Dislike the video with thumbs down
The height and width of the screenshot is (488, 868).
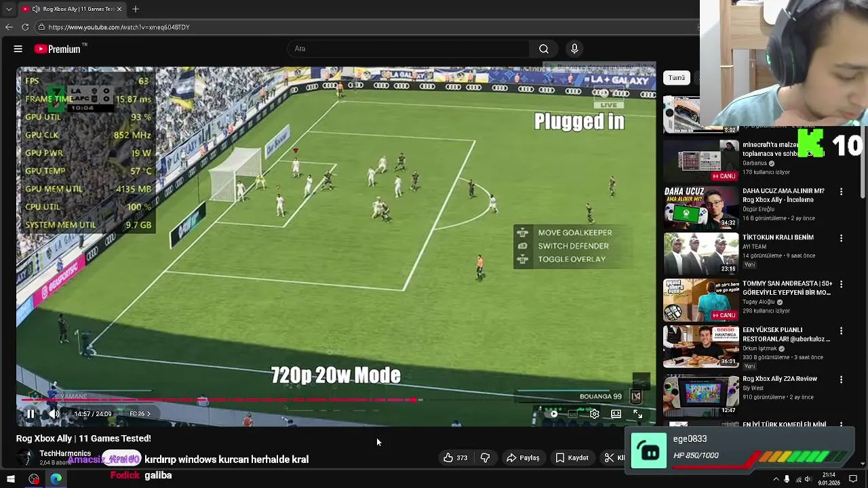click(x=485, y=458)
